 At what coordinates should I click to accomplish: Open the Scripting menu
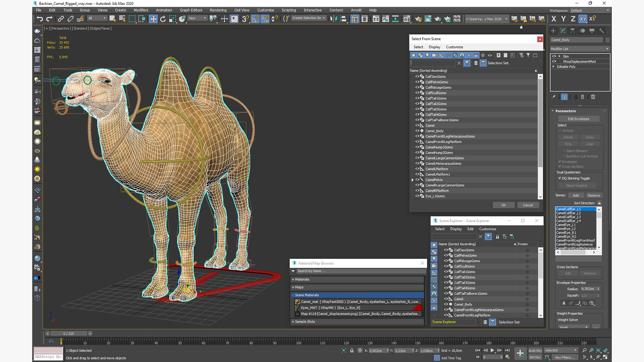tap(289, 10)
